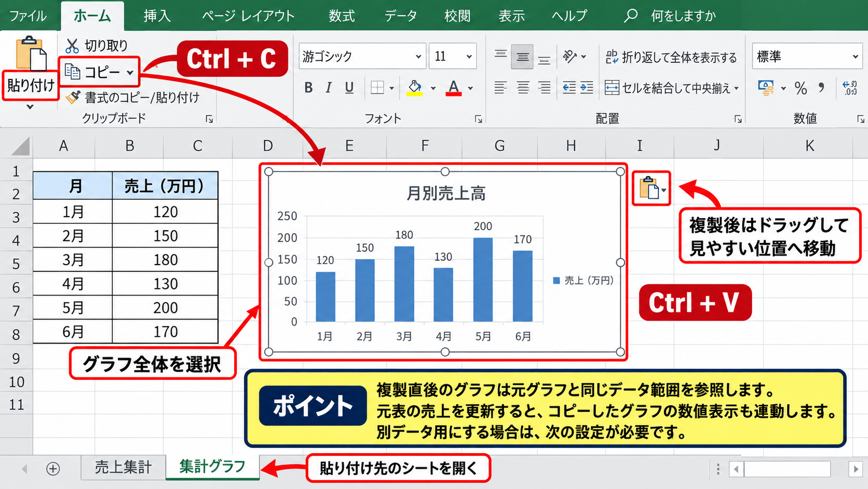Switch to 数式 tab
868x489 pixels.
coord(342,16)
